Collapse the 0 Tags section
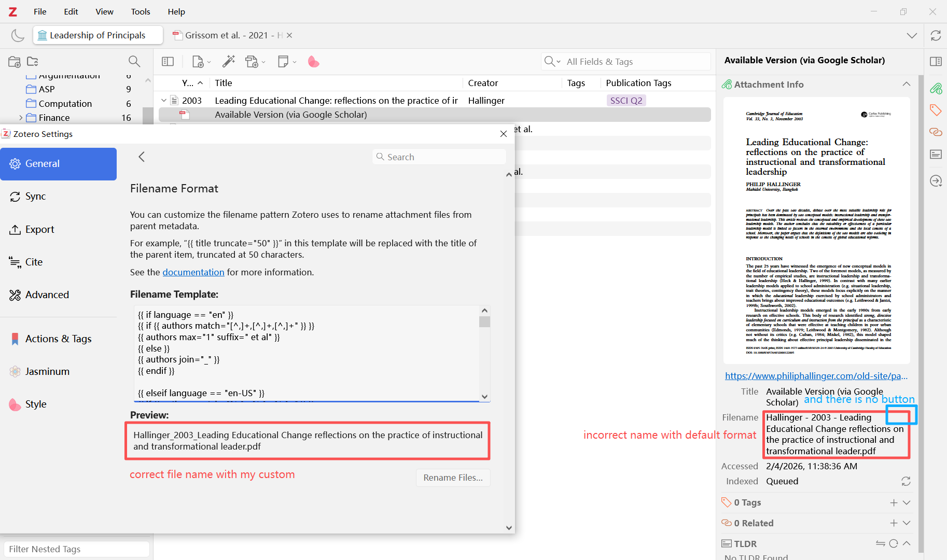Image resolution: width=947 pixels, height=560 pixels. click(x=907, y=502)
